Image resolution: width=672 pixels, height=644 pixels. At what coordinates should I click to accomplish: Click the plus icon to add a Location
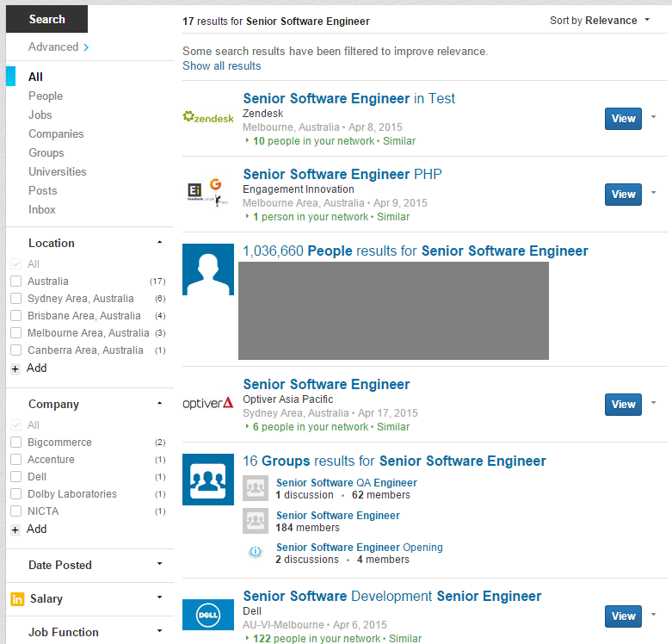coord(15,368)
